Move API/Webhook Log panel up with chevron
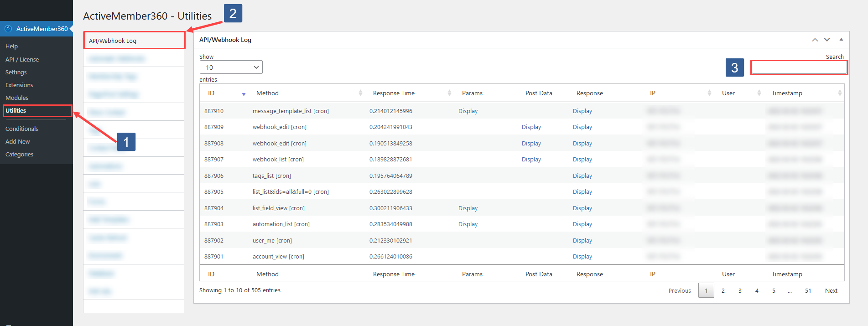868x326 pixels. 815,40
